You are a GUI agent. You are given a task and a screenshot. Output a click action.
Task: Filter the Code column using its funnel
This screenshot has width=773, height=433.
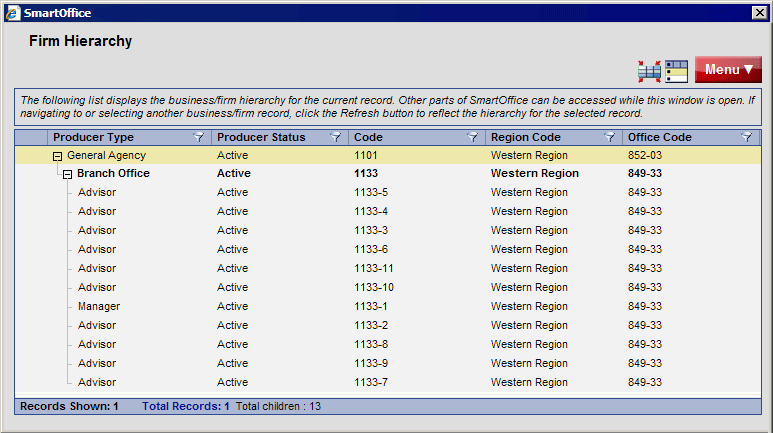472,138
